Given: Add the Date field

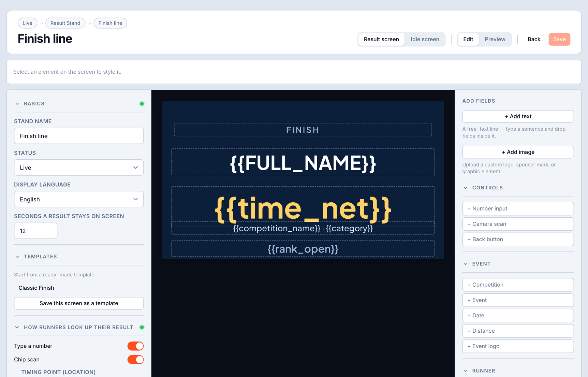Looking at the screenshot, I should (x=518, y=315).
